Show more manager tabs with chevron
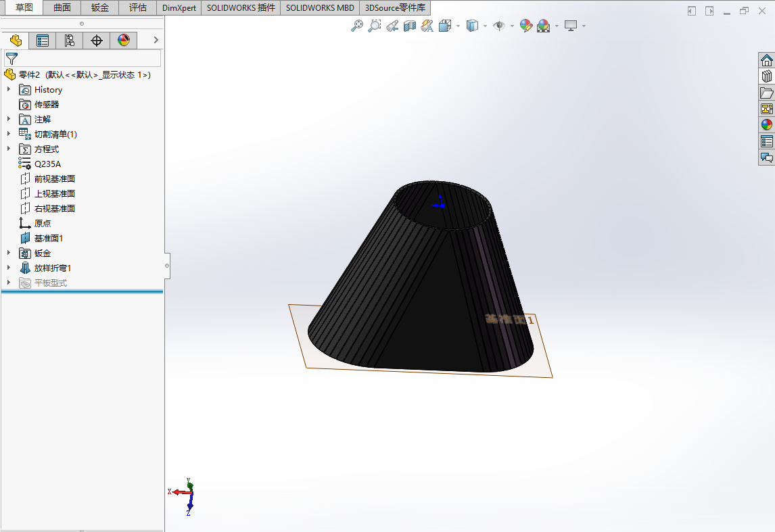The width and height of the screenshot is (775, 532). (156, 40)
